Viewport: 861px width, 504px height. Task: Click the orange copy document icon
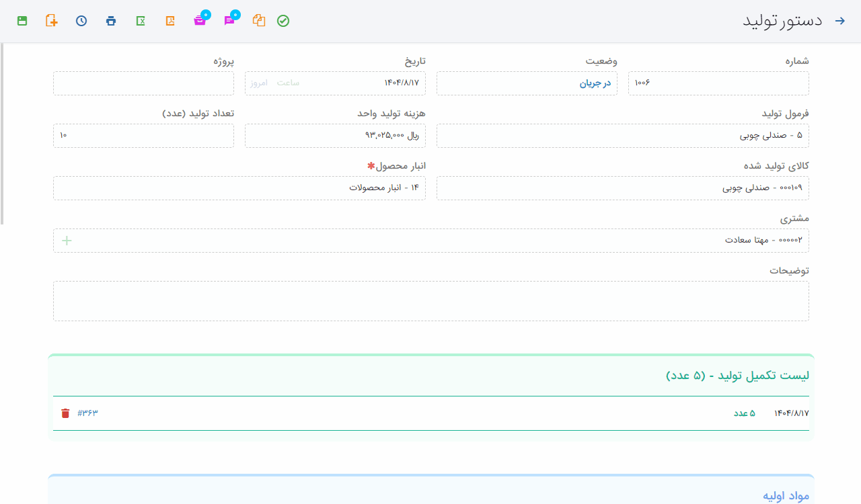(259, 21)
